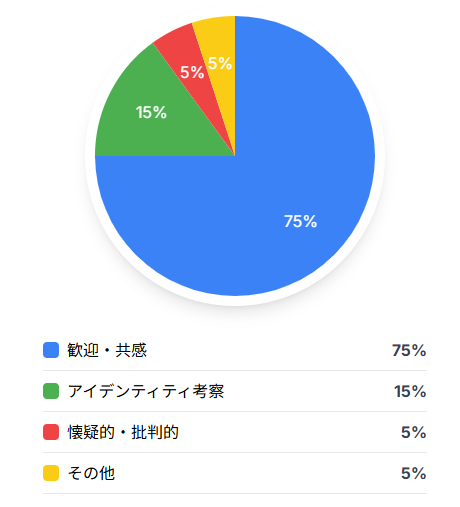Click the blue 歓迎・共感 legend swatch
460x507 pixels.
pyautogui.click(x=51, y=350)
